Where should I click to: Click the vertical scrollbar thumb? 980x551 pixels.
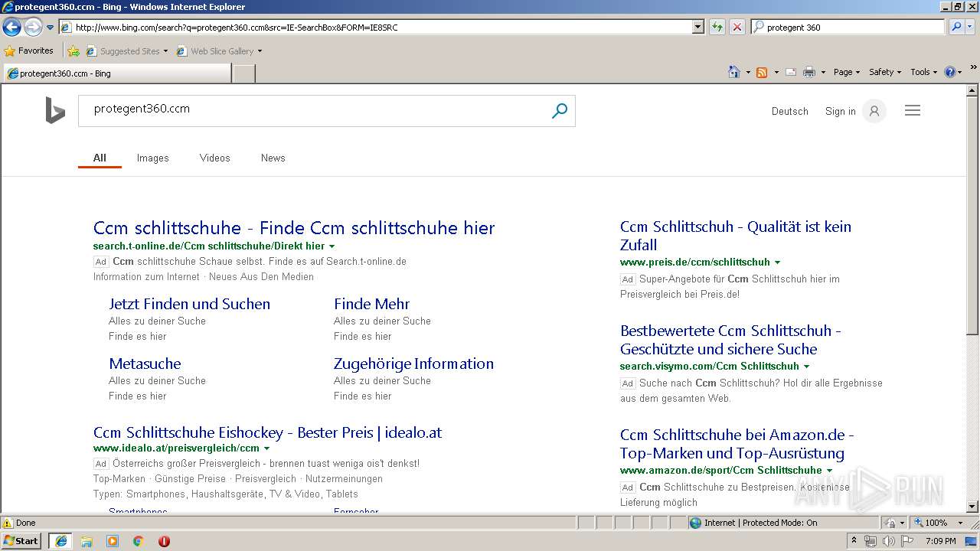972,216
